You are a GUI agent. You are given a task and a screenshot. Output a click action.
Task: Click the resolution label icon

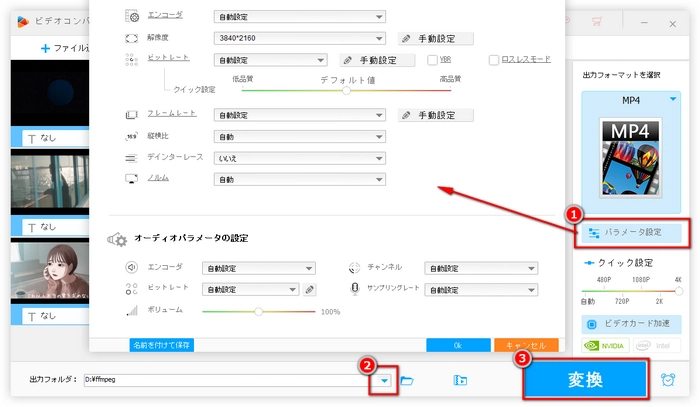click(131, 38)
